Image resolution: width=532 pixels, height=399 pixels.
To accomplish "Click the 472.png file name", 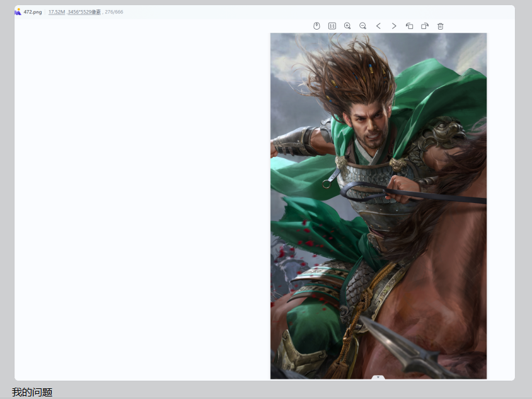I will [x=33, y=12].
